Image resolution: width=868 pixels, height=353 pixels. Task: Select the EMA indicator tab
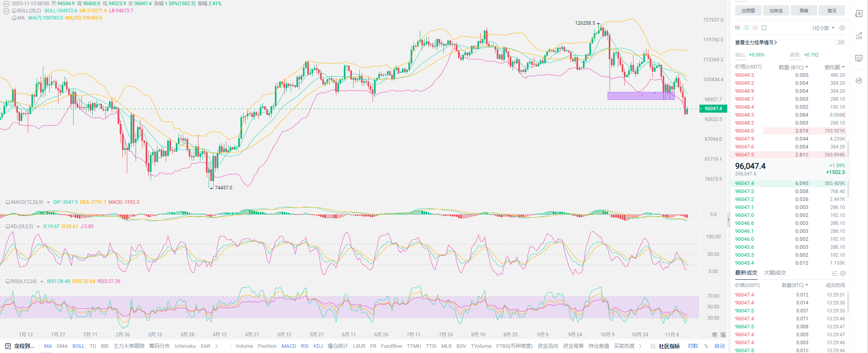coord(62,346)
